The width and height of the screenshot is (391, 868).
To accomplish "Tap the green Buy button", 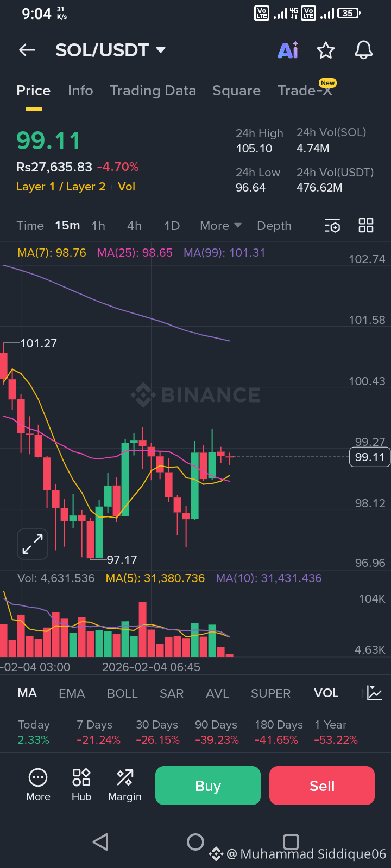I will pos(208,786).
